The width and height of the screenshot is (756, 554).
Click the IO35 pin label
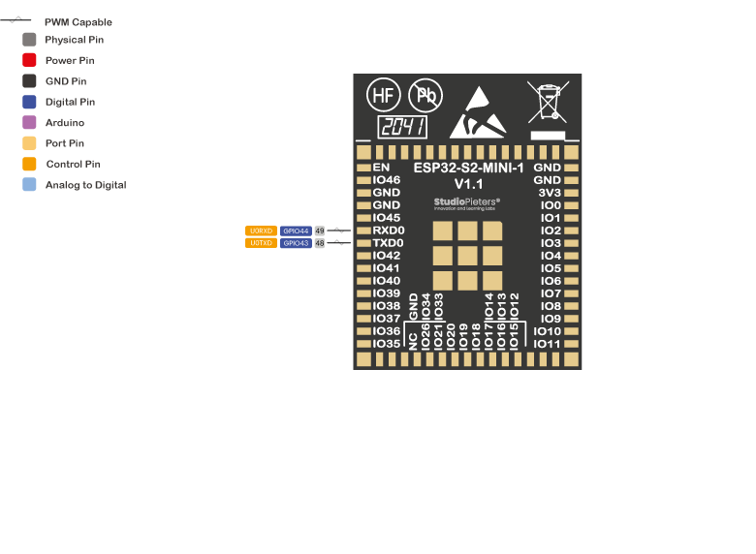point(386,344)
